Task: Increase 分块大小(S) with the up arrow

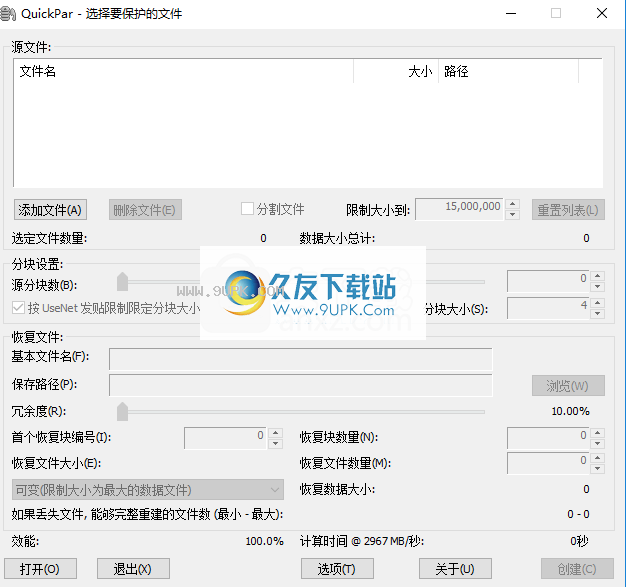Action: pos(597,303)
